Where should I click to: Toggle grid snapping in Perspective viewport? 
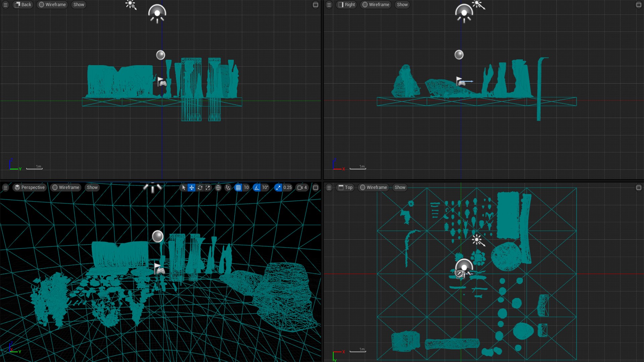click(238, 188)
